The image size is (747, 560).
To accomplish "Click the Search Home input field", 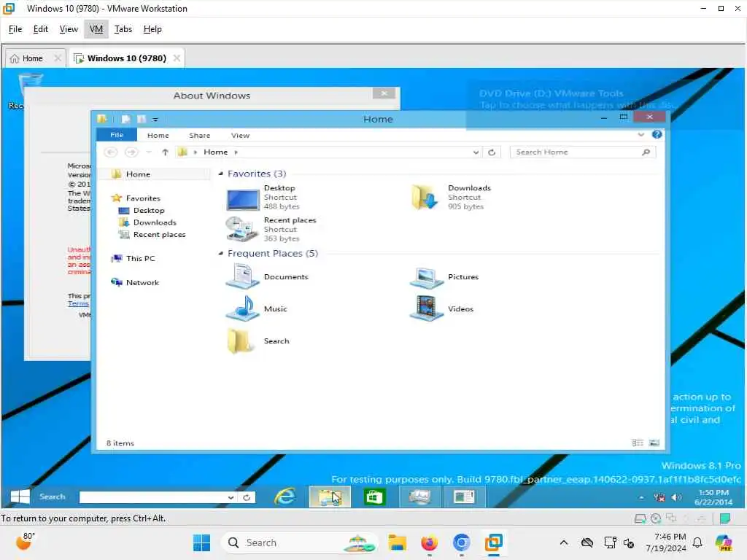I will [575, 152].
